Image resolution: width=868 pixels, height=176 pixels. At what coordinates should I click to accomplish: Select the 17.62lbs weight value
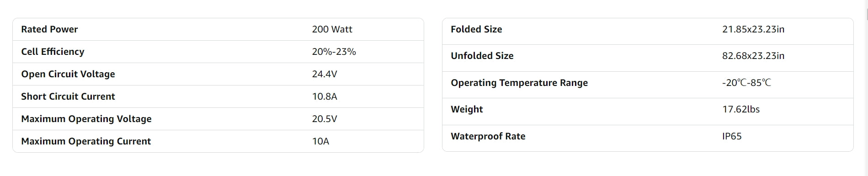point(741,109)
